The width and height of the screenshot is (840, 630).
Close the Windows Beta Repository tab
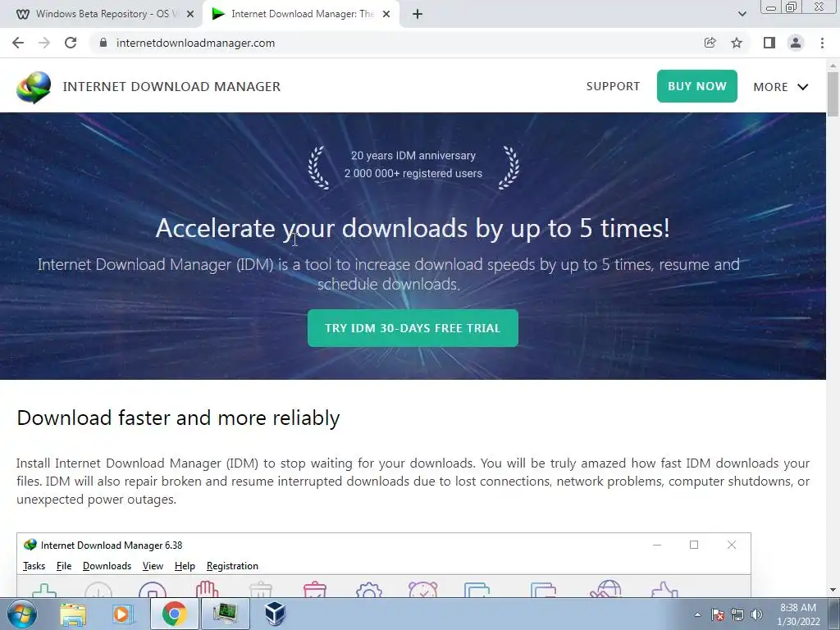[x=190, y=14]
